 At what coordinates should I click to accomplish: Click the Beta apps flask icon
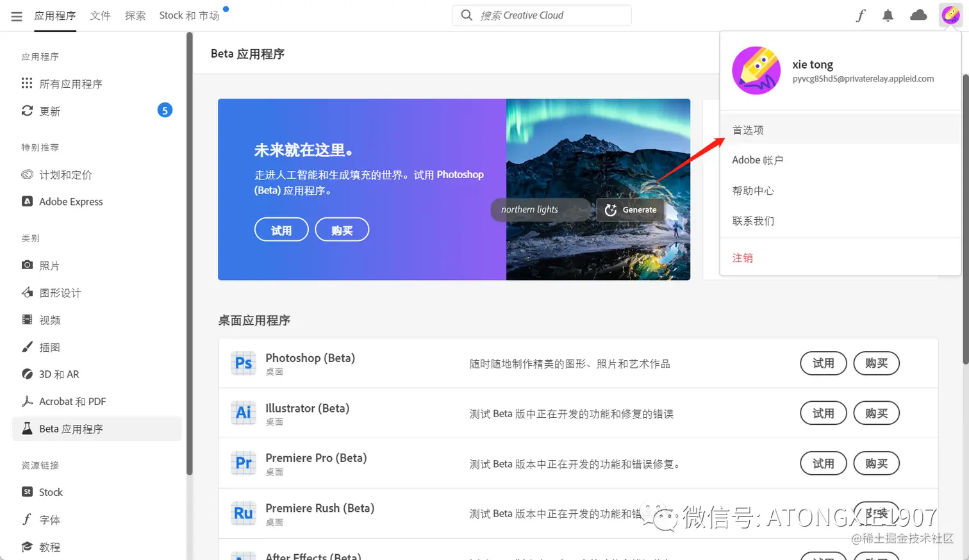point(27,428)
